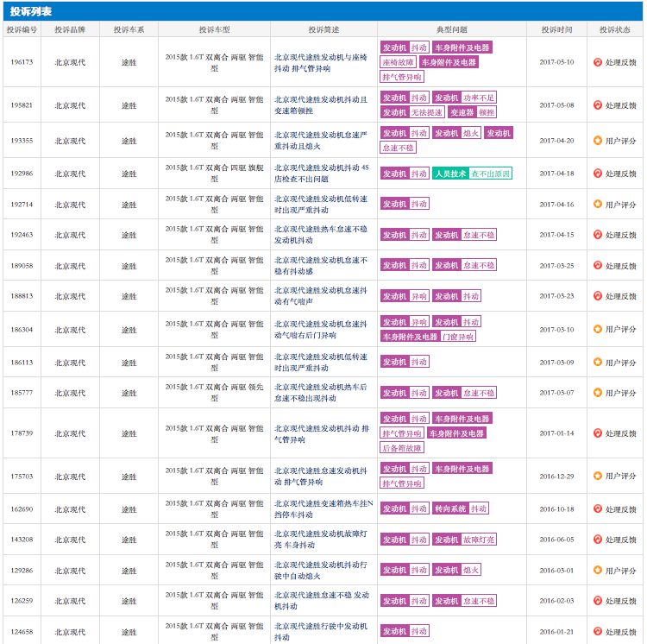Click the 投诉车型 column header
The height and width of the screenshot is (644, 647).
(x=214, y=29)
